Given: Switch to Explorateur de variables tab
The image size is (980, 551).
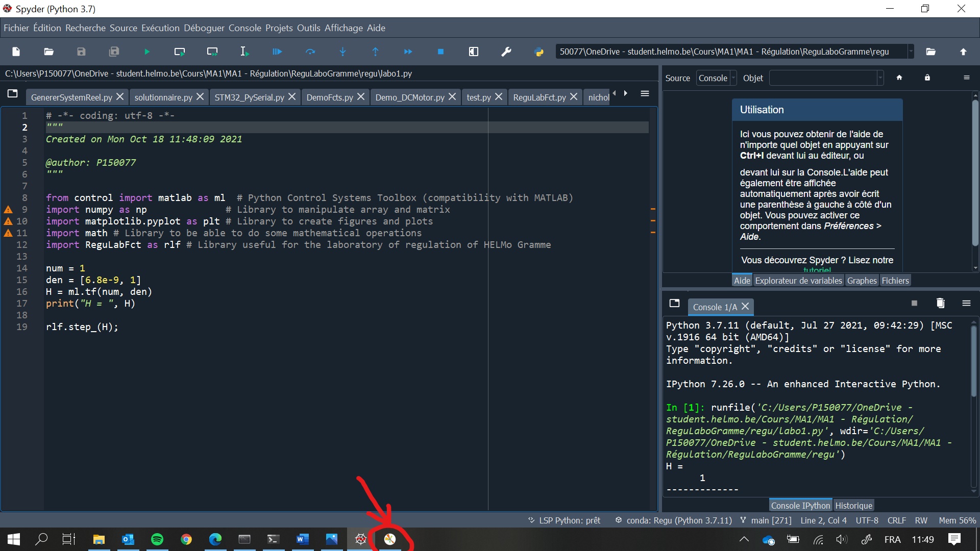Looking at the screenshot, I should pyautogui.click(x=798, y=281).
